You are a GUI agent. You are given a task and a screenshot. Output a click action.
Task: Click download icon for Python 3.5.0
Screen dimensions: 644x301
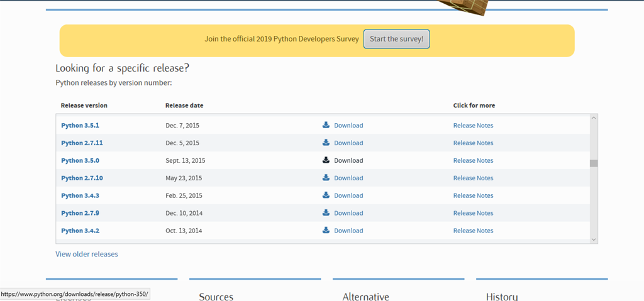(x=326, y=160)
